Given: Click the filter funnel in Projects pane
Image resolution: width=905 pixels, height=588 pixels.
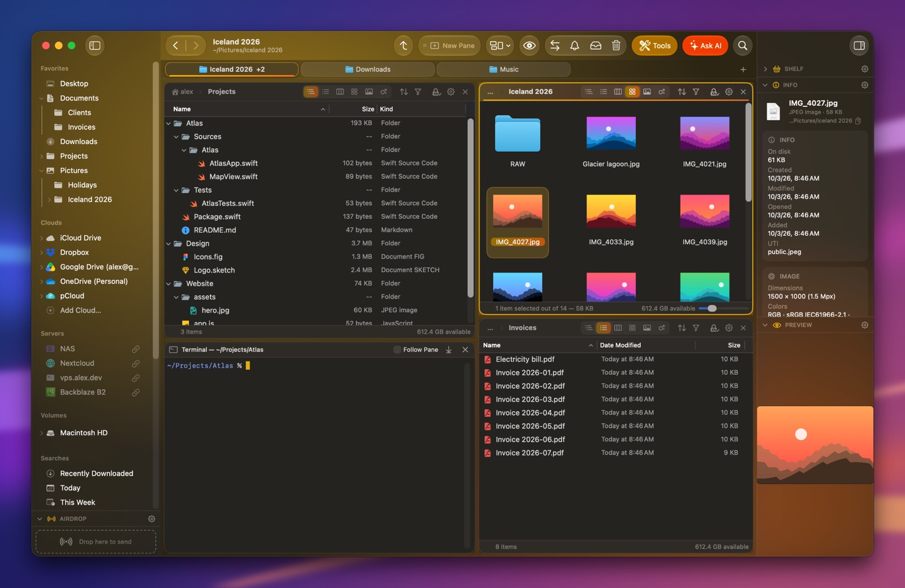Looking at the screenshot, I should pos(418,92).
